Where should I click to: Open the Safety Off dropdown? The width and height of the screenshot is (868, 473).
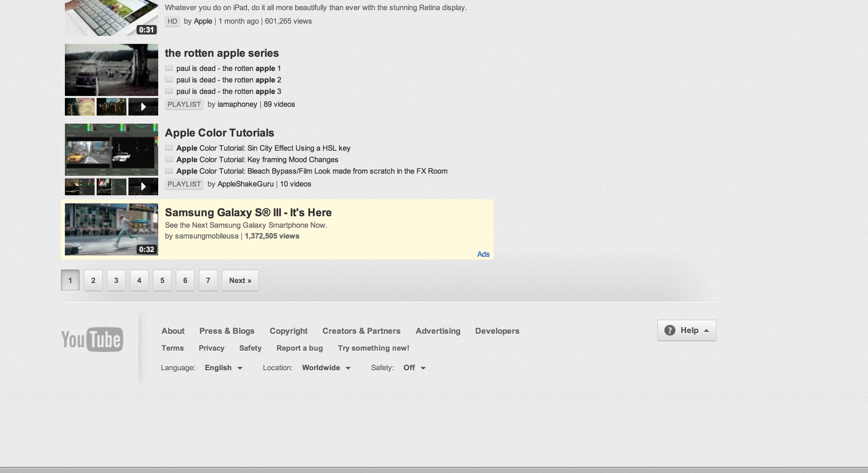[x=414, y=368]
